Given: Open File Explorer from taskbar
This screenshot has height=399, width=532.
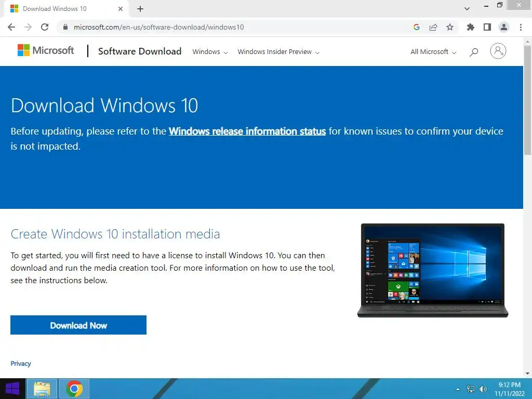Looking at the screenshot, I should 42,389.
